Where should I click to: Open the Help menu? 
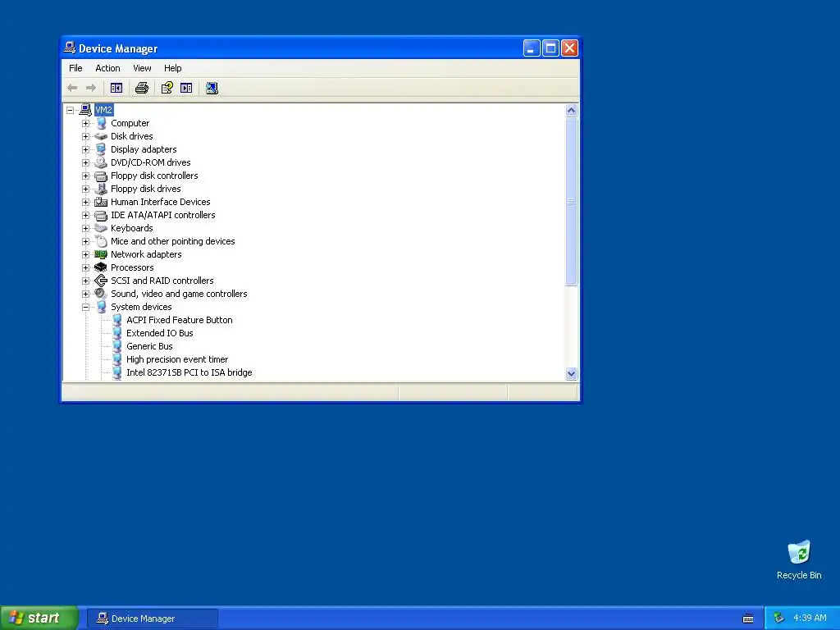(172, 68)
